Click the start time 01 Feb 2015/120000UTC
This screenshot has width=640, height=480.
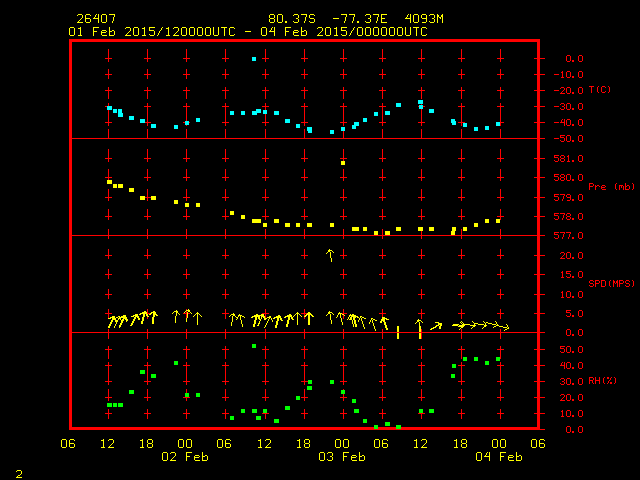click(152, 32)
